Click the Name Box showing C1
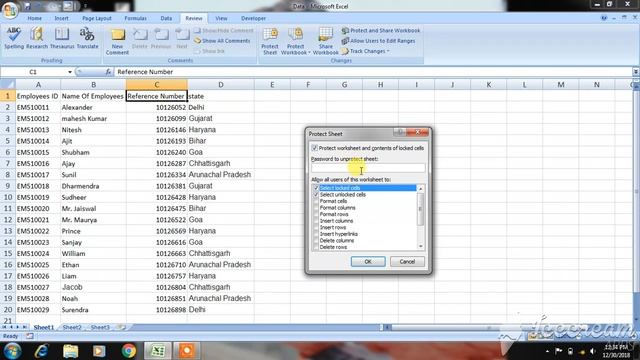This screenshot has width=640, height=360. coord(33,72)
